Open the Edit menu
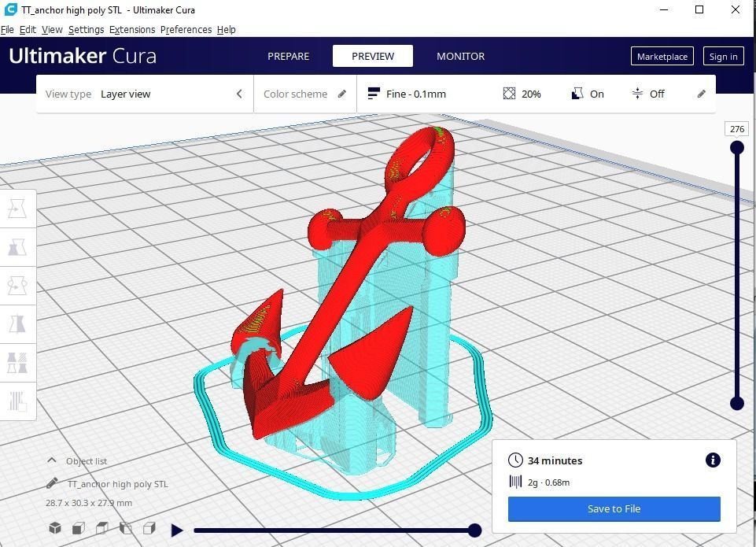The image size is (756, 547). (28, 29)
